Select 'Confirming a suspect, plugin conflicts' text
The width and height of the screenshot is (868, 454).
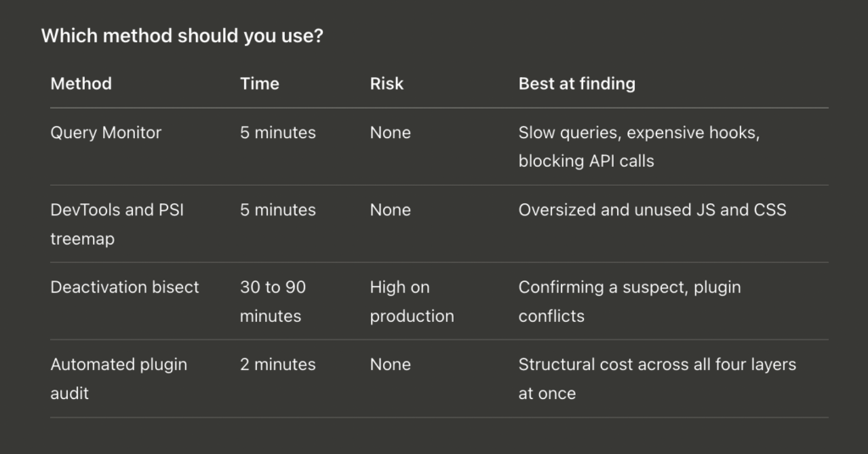pyautogui.click(x=630, y=302)
